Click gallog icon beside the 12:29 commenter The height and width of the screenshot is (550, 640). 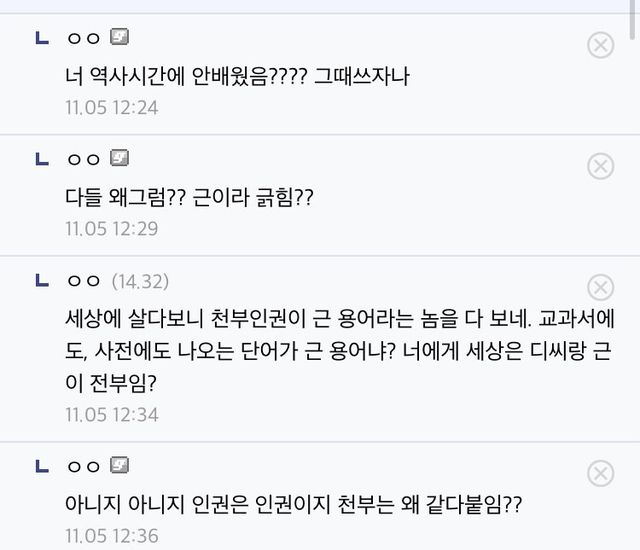pyautogui.click(x=119, y=159)
